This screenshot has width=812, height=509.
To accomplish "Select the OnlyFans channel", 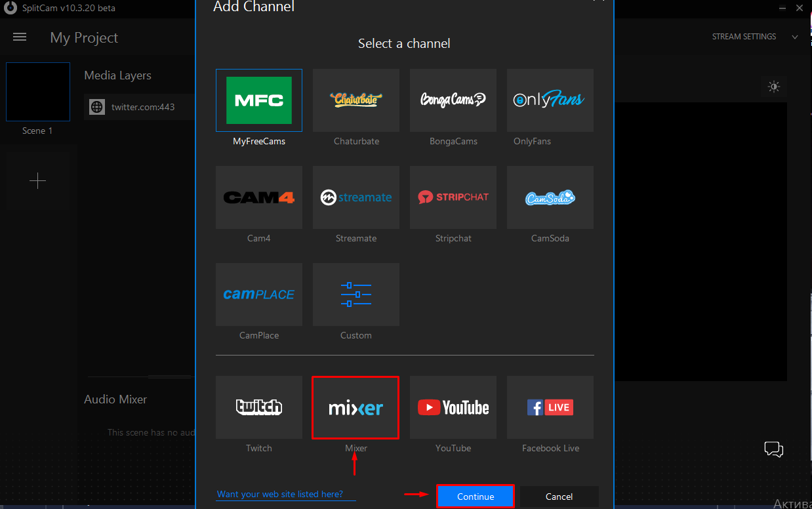I will click(x=550, y=100).
